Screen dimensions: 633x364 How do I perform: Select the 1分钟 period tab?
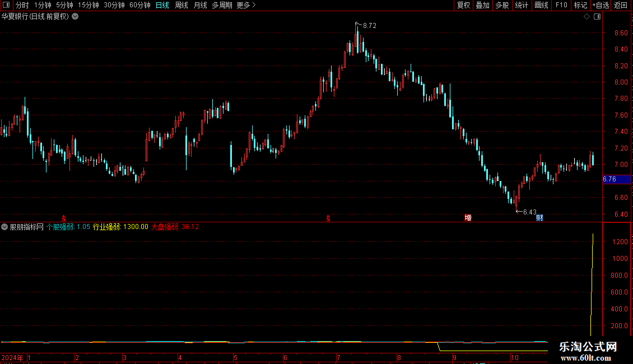tap(43, 5)
